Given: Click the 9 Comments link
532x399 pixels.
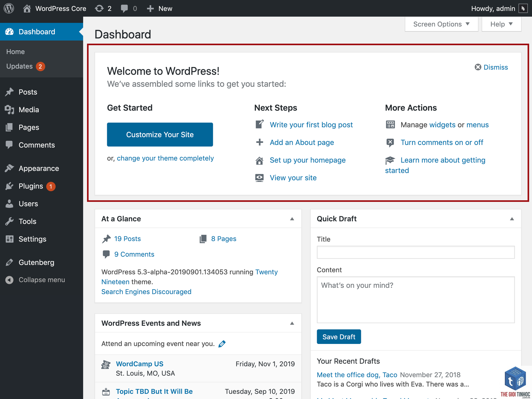Looking at the screenshot, I should click(134, 255).
